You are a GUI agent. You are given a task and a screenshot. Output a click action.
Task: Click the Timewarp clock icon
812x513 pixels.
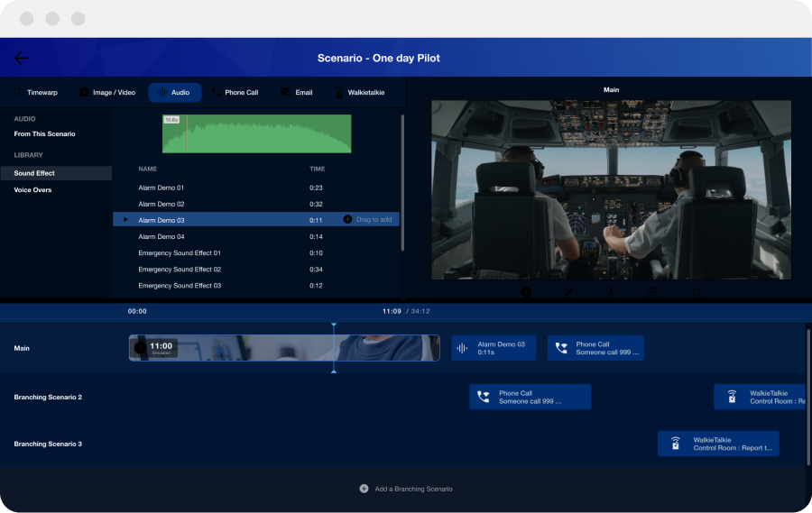(18, 92)
